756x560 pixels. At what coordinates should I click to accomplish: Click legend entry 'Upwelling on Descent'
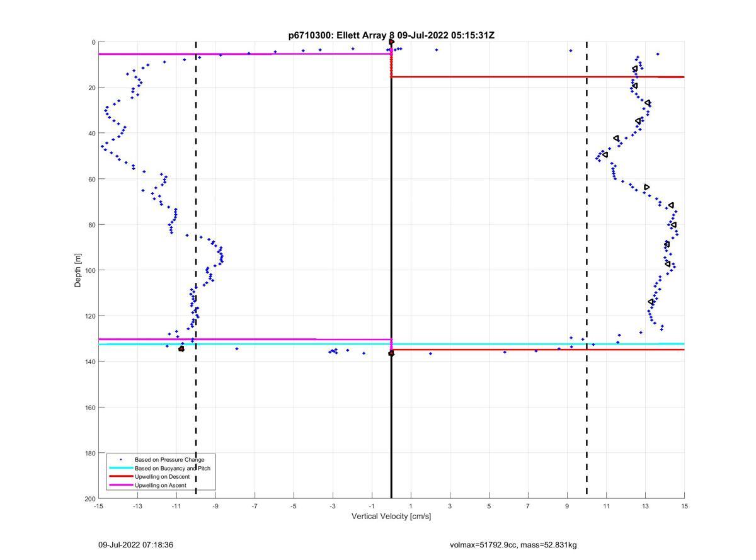pyautogui.click(x=162, y=477)
